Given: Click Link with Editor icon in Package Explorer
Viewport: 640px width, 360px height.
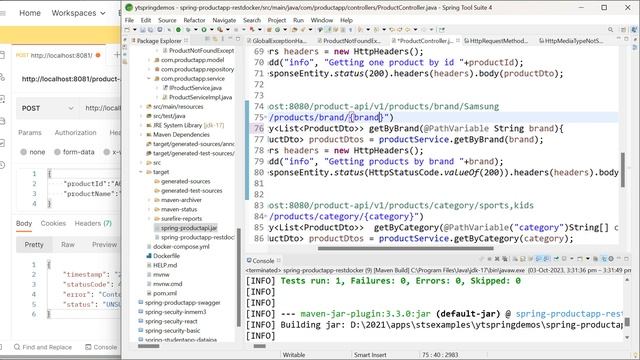Looking at the screenshot, I should tap(215, 39).
